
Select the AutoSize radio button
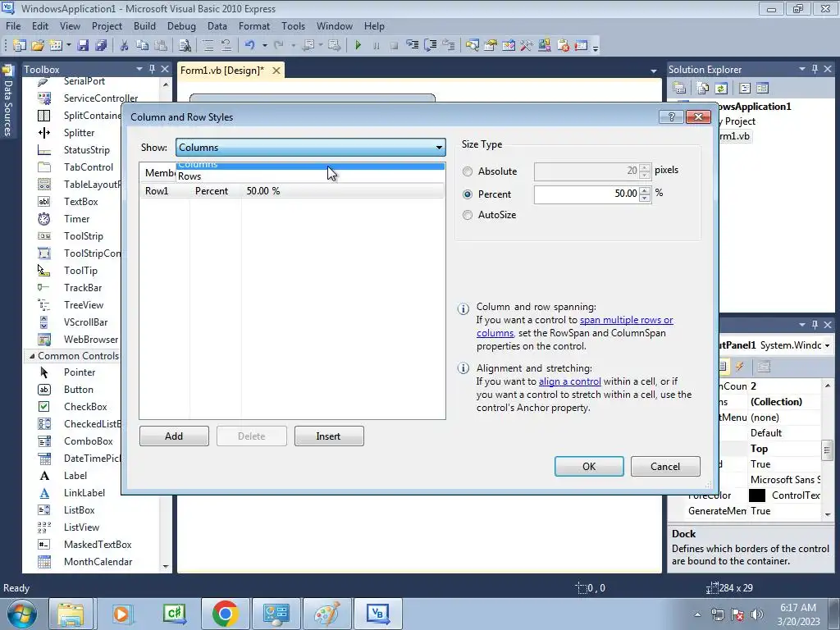pos(468,215)
